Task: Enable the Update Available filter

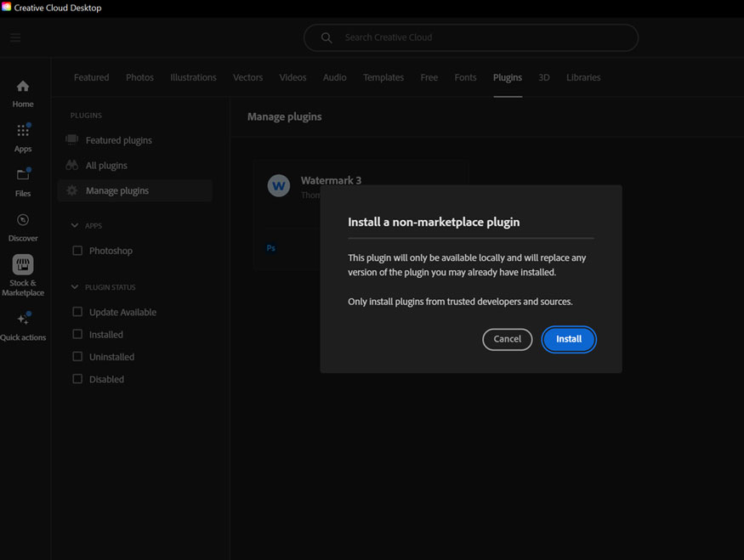Action: (x=78, y=312)
